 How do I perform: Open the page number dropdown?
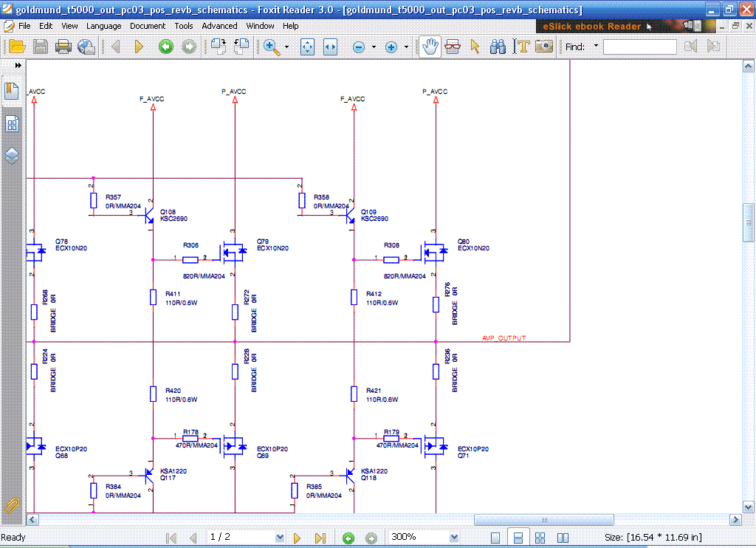[x=279, y=538]
